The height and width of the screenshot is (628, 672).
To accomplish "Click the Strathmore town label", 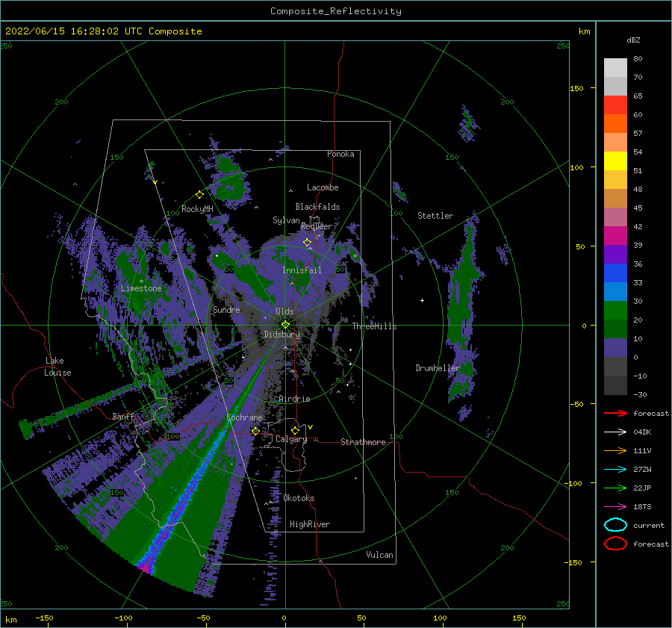I will pos(363,442).
